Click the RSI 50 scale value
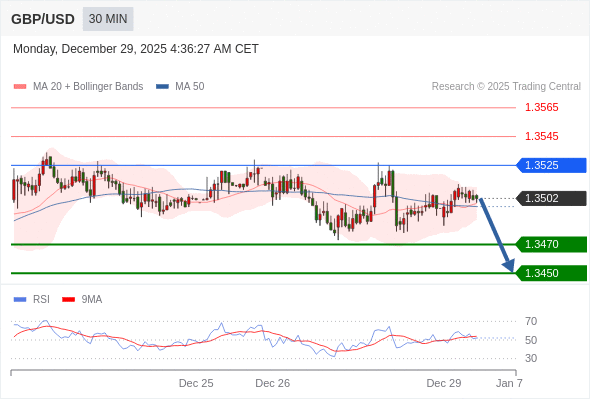 pyautogui.click(x=531, y=340)
